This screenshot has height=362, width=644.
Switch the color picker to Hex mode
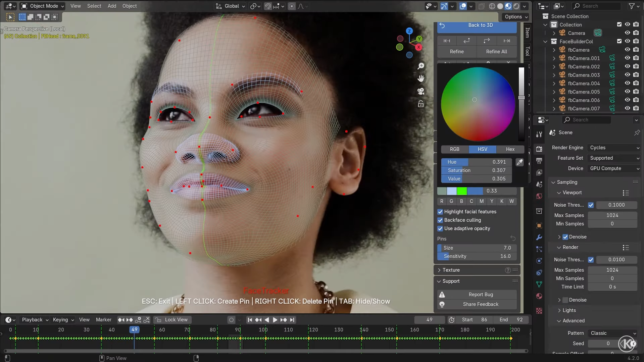click(510, 149)
